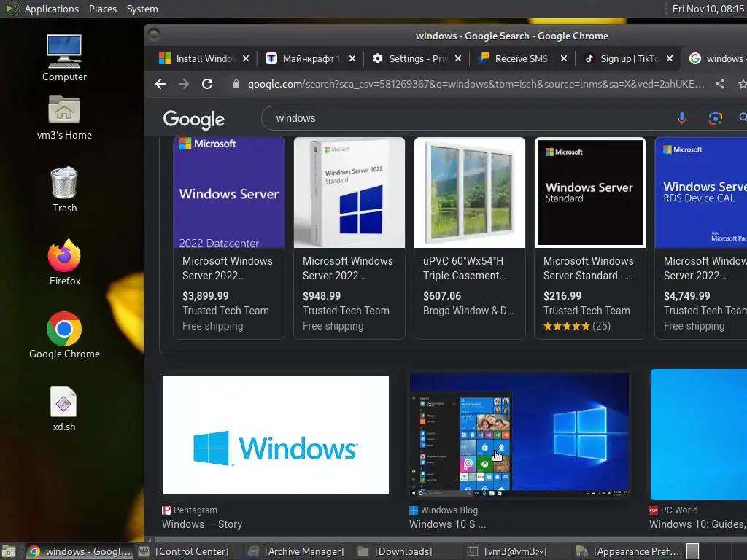Open the Windows Blog source link

pyautogui.click(x=444, y=510)
